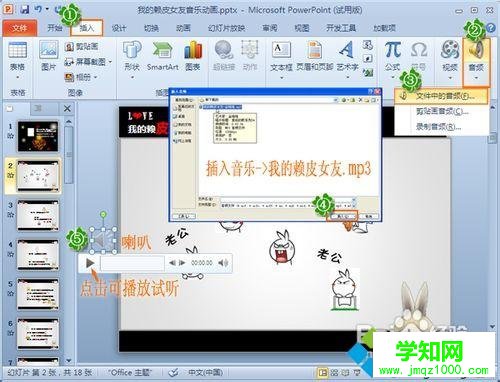This screenshot has height=382, width=500.
Task: Click Office Theme (Office 主题) in status bar
Action: pos(130,372)
